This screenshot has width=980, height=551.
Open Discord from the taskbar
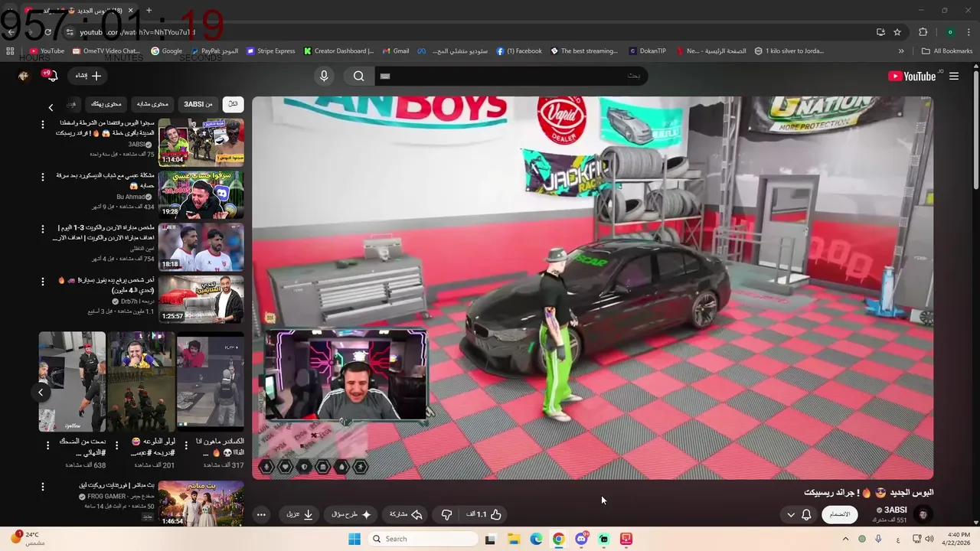coord(581,539)
